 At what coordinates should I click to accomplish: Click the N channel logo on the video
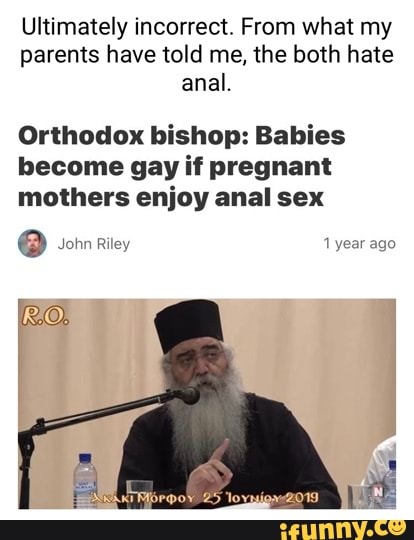click(x=378, y=492)
